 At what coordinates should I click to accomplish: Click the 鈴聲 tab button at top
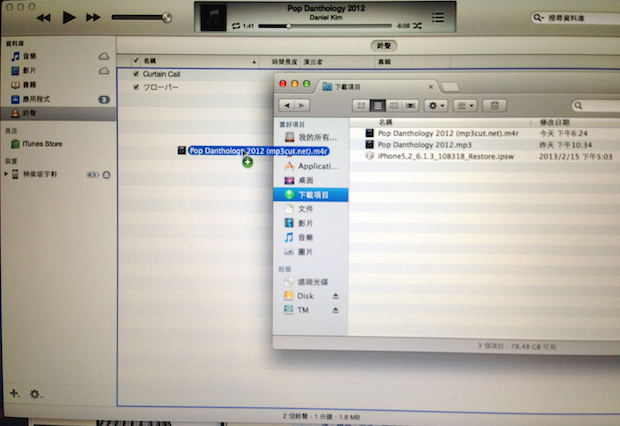(384, 46)
